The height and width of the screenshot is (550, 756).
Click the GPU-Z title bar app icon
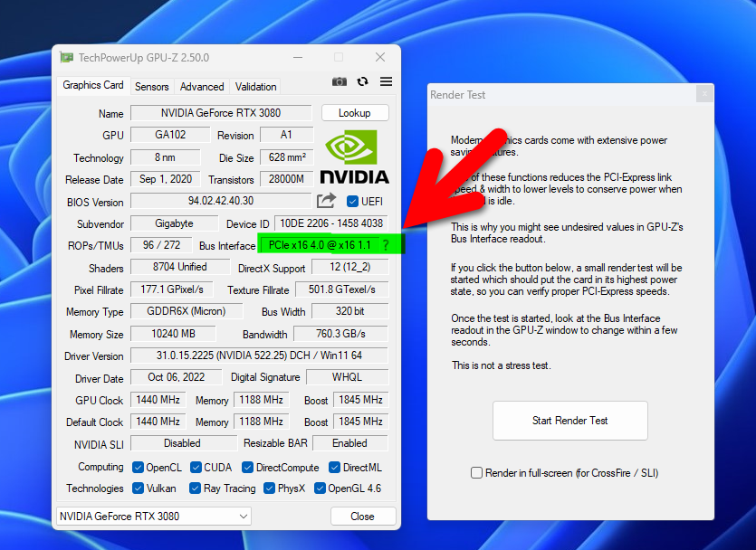coord(66,58)
